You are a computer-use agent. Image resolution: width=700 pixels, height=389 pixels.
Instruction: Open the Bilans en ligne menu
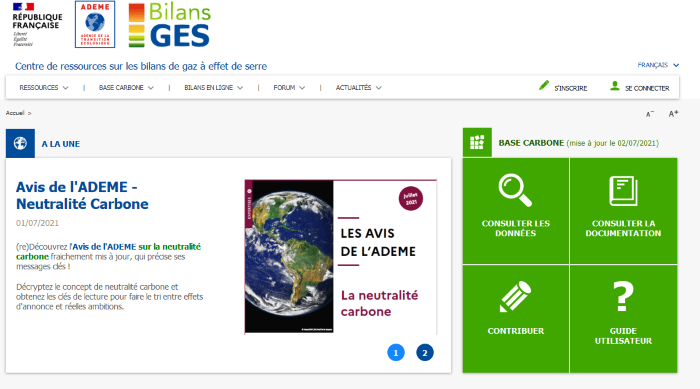(x=213, y=88)
